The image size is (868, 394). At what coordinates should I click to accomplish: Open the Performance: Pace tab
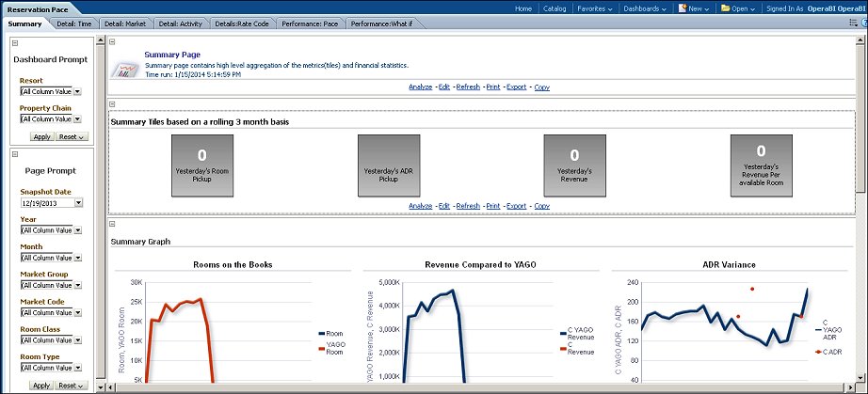(x=311, y=23)
